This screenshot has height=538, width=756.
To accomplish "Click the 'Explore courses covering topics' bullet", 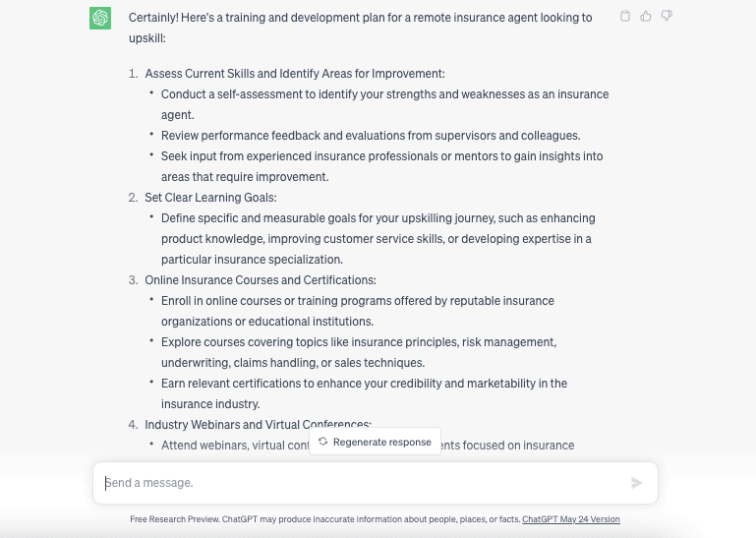I will coord(359,352).
